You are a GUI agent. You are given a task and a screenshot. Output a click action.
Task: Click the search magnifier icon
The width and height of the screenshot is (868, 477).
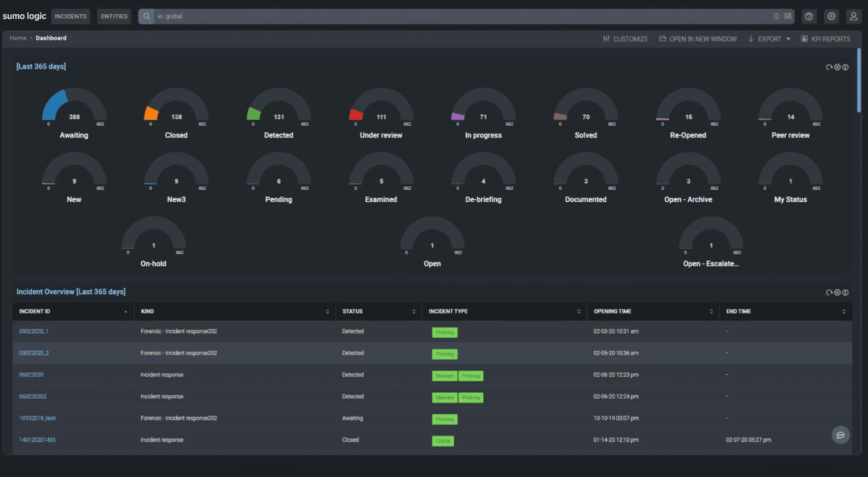(146, 16)
